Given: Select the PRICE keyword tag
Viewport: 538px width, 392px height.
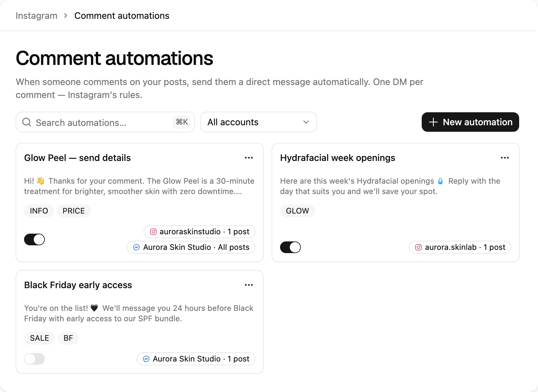Looking at the screenshot, I should (74, 211).
